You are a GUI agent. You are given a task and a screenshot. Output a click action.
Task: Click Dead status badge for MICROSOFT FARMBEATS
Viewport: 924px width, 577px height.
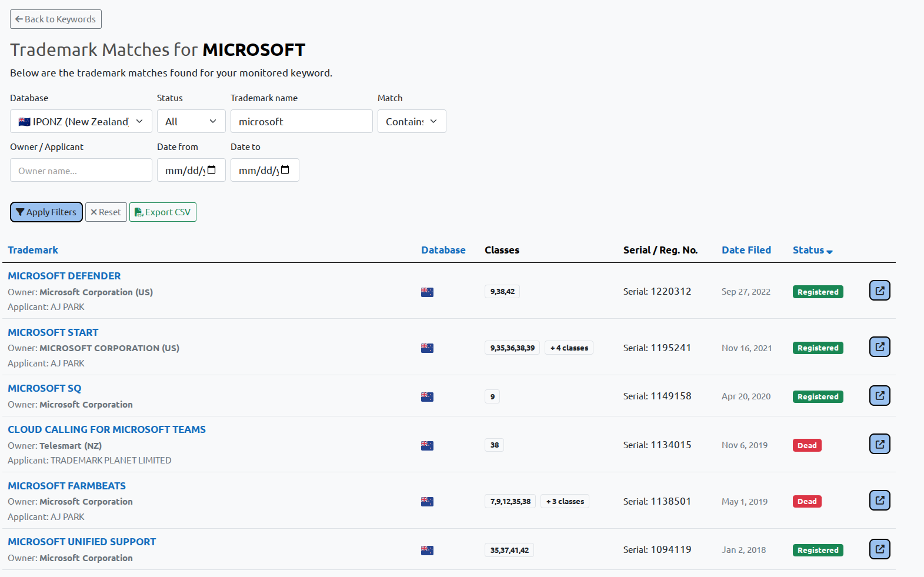coord(807,502)
